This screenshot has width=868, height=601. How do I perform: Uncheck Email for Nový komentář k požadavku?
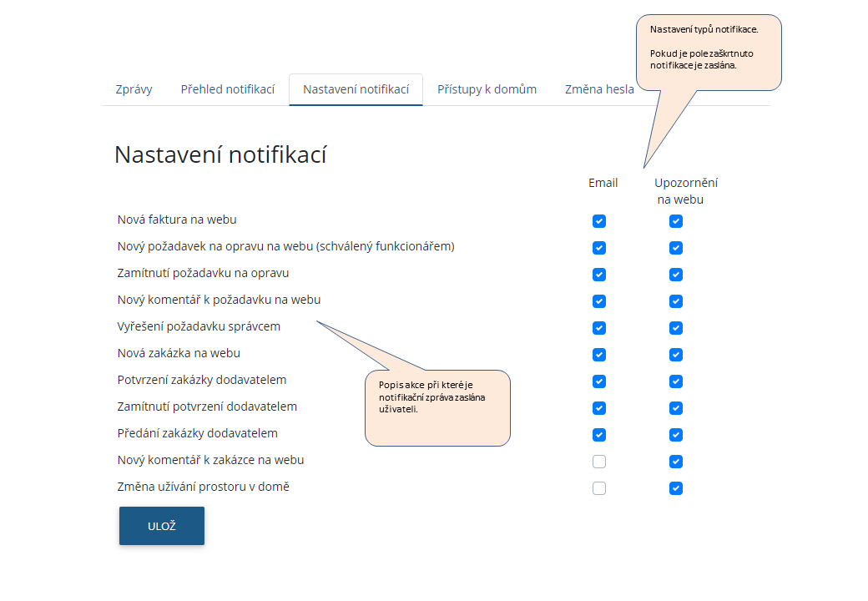(x=599, y=301)
